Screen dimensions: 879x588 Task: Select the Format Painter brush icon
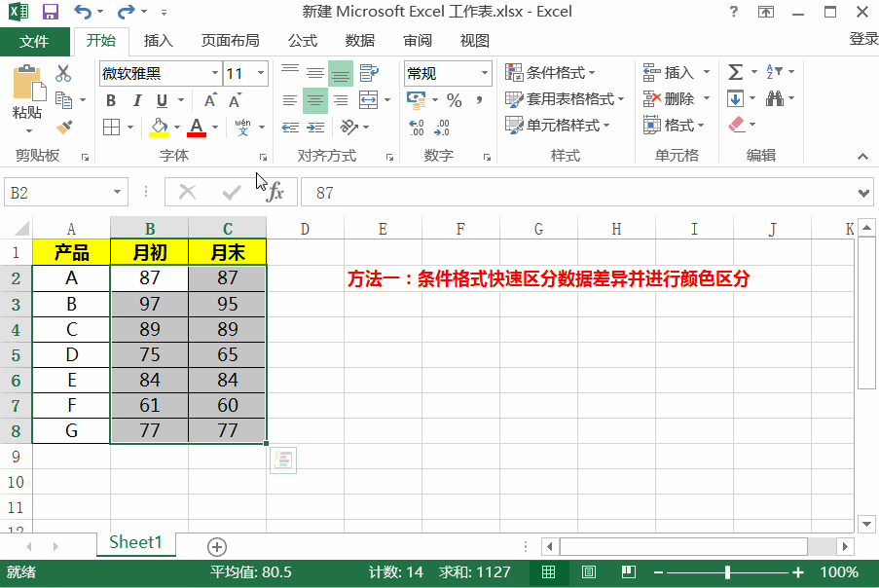[64, 128]
